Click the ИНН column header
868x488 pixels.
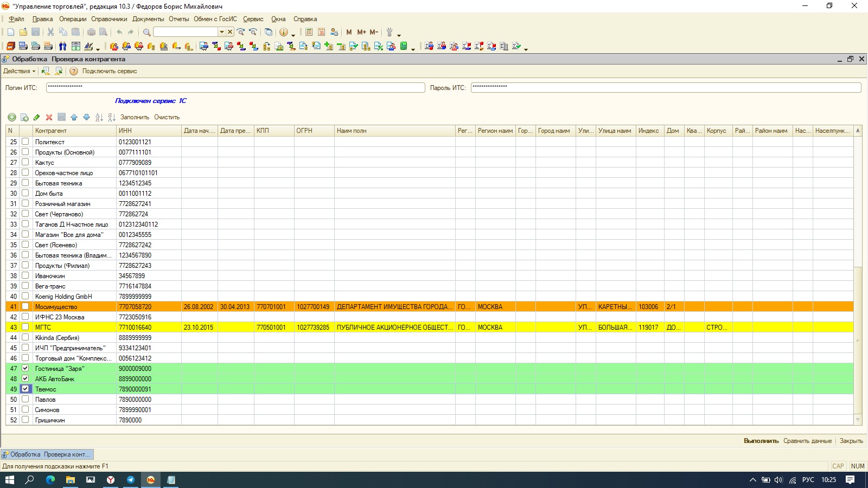(149, 131)
